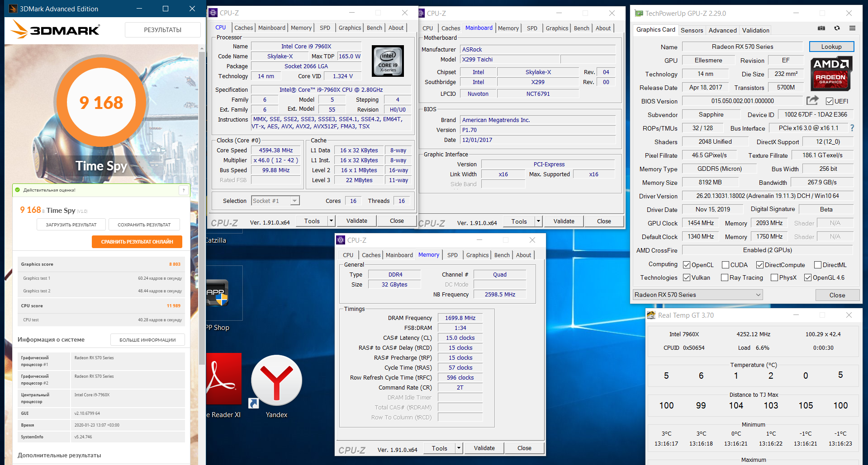Open Validation tab in GPU-Z

pyautogui.click(x=755, y=30)
